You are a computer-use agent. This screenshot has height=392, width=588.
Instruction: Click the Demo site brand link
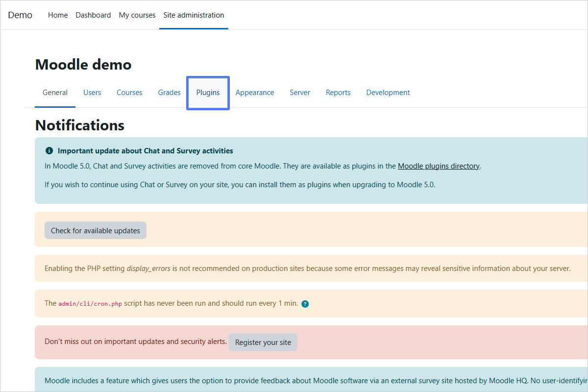(x=20, y=15)
